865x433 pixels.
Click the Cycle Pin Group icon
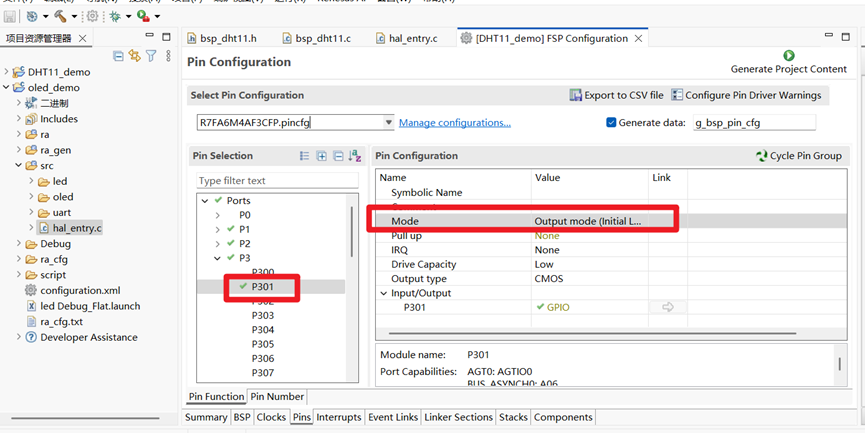762,156
